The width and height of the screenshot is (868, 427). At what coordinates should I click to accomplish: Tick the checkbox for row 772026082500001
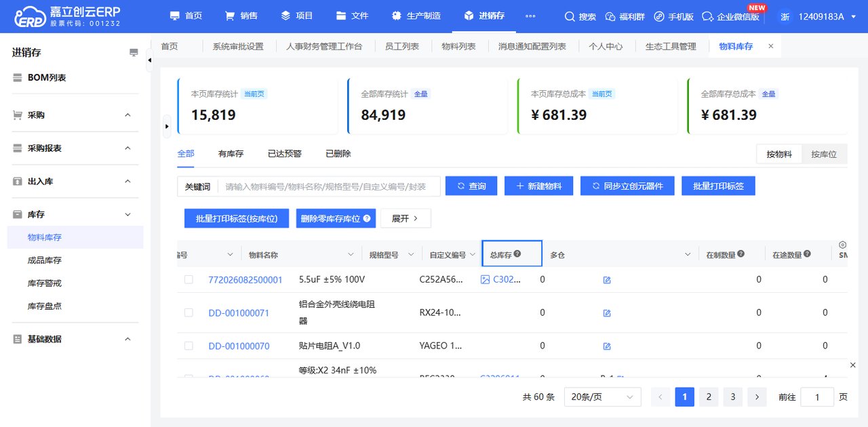189,279
